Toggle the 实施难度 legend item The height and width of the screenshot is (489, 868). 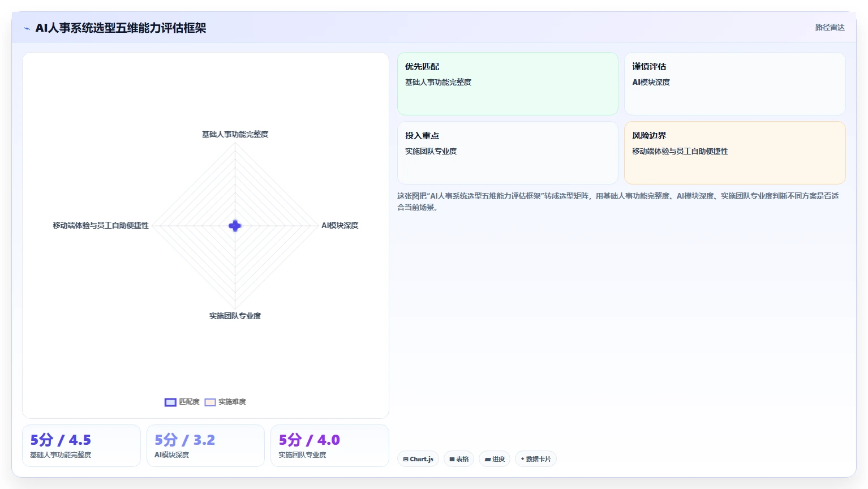(225, 402)
